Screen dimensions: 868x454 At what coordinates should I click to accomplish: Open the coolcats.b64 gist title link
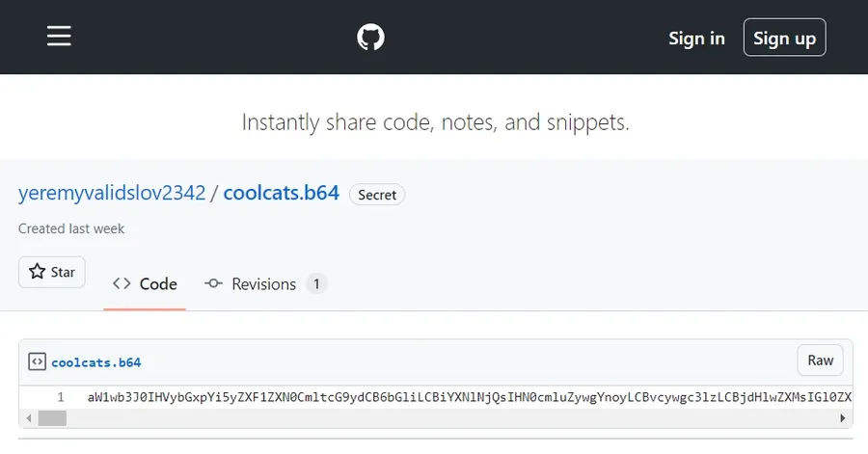282,193
